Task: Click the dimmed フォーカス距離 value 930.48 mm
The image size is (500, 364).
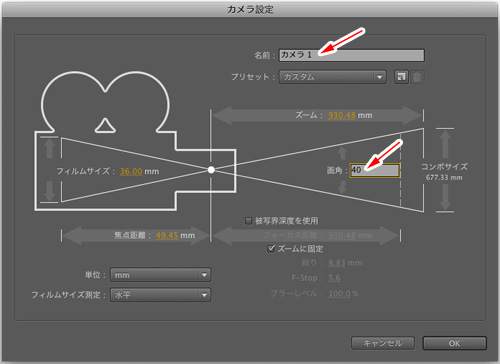Action: pyautogui.click(x=350, y=235)
